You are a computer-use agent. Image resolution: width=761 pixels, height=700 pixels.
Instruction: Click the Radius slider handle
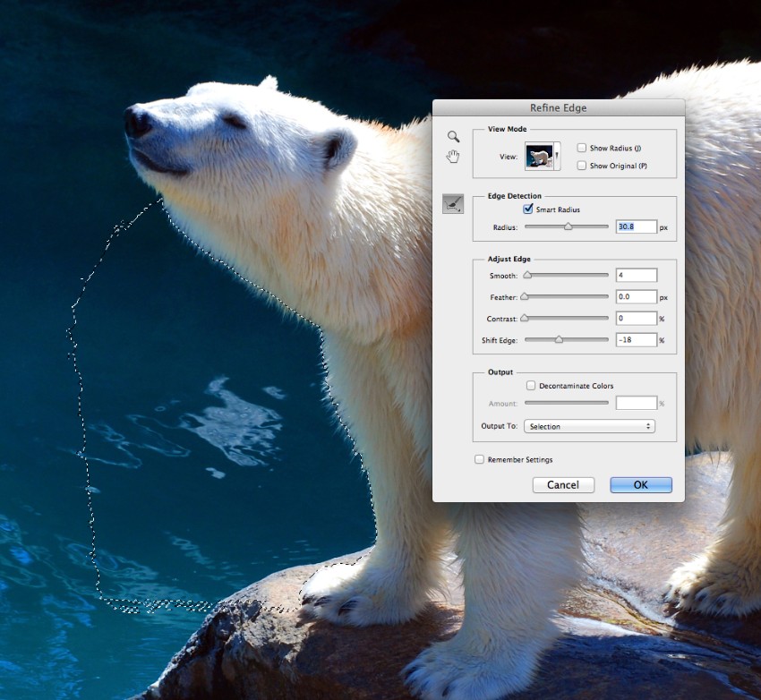(568, 226)
